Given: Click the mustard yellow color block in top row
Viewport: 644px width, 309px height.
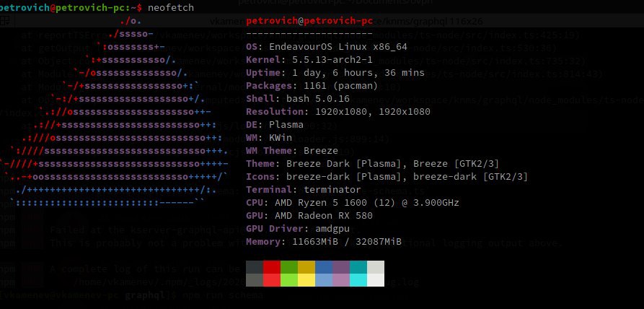Looking at the screenshot, I should click(x=306, y=267).
